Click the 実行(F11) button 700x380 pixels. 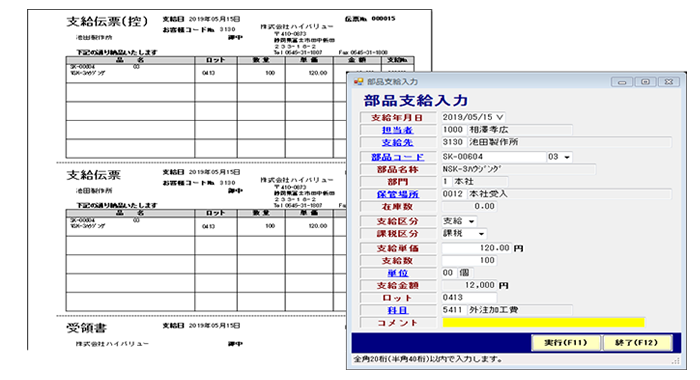coord(566,342)
